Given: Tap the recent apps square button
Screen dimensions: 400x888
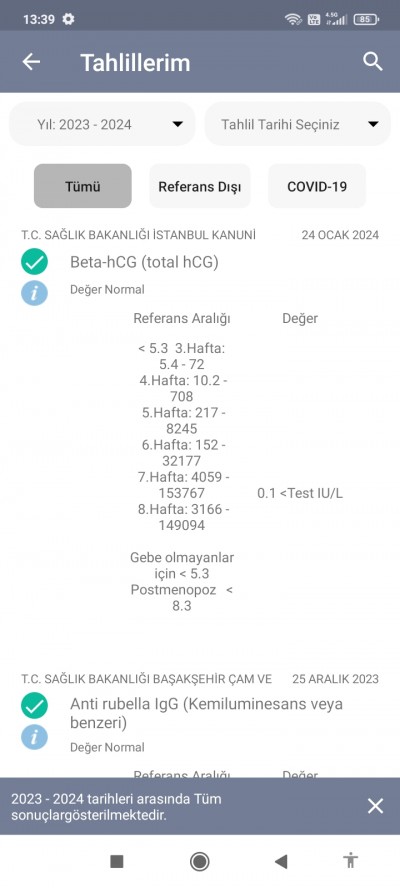Looking at the screenshot, I should pos(117,861).
